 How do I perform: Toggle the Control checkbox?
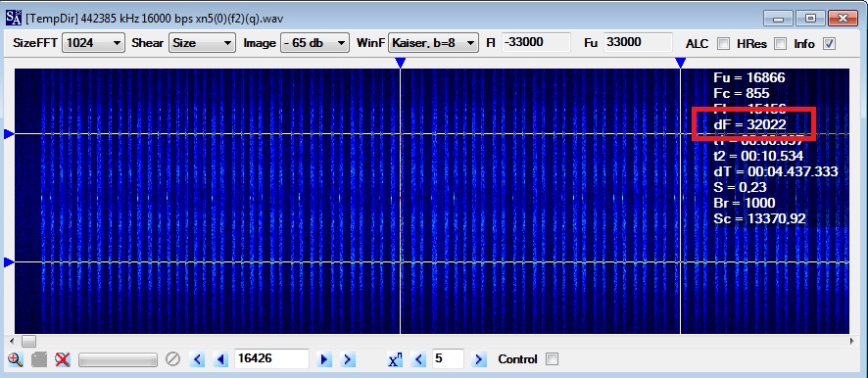coord(552,359)
